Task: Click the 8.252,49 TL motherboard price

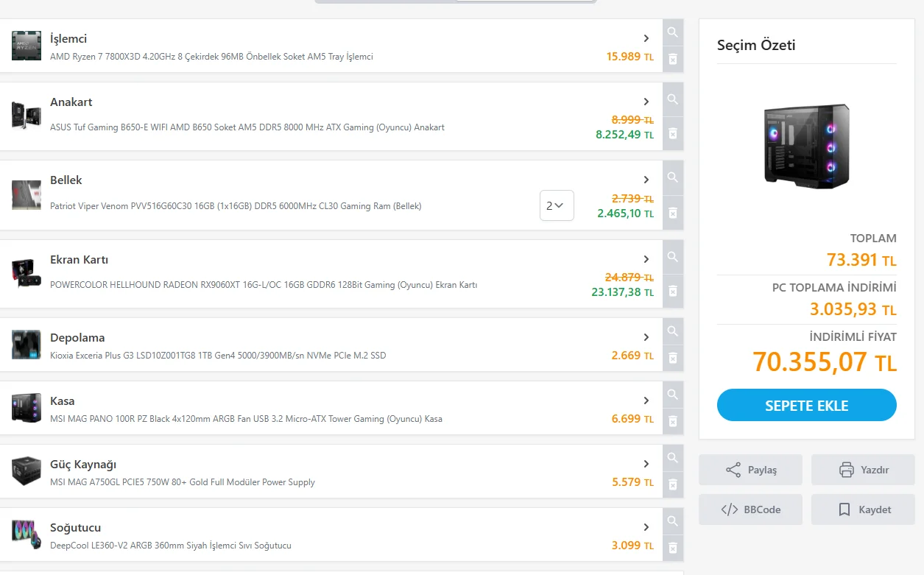Action: pos(625,135)
